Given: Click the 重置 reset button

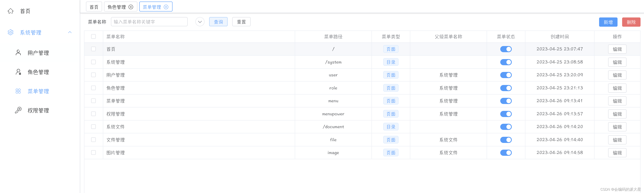Looking at the screenshot, I should point(241,22).
